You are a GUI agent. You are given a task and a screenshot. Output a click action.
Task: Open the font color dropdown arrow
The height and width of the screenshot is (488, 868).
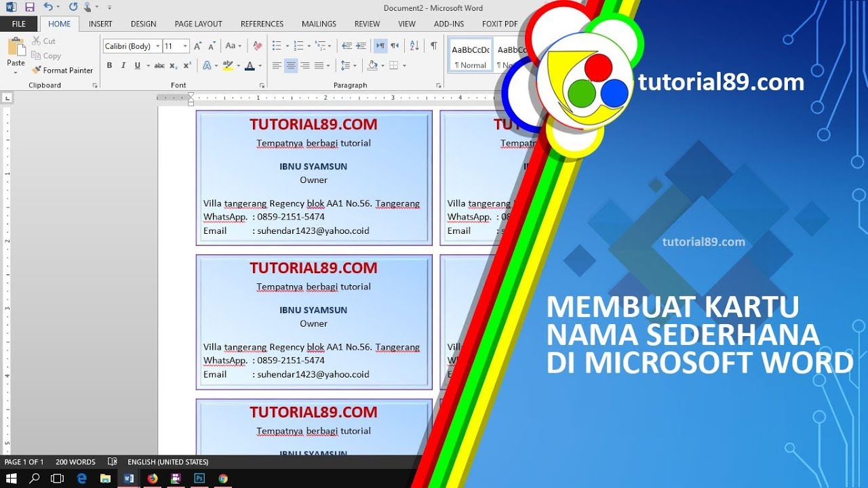(x=260, y=66)
